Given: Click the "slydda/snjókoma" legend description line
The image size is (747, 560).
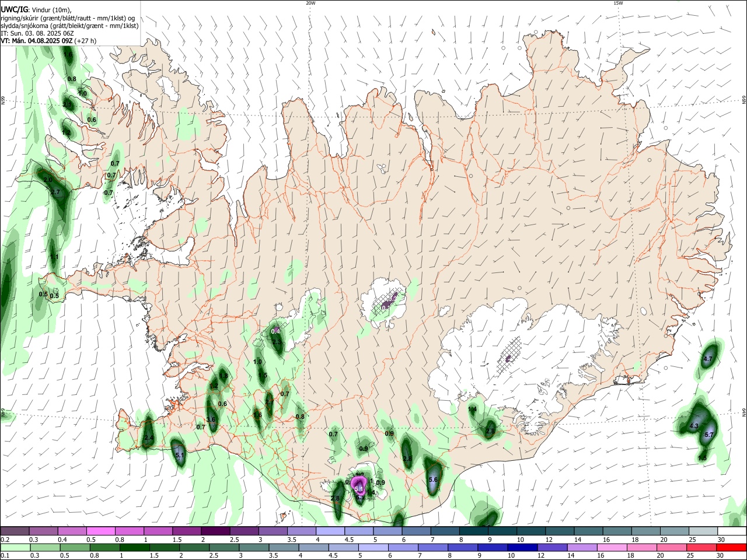Looking at the screenshot, I should (x=69, y=25).
